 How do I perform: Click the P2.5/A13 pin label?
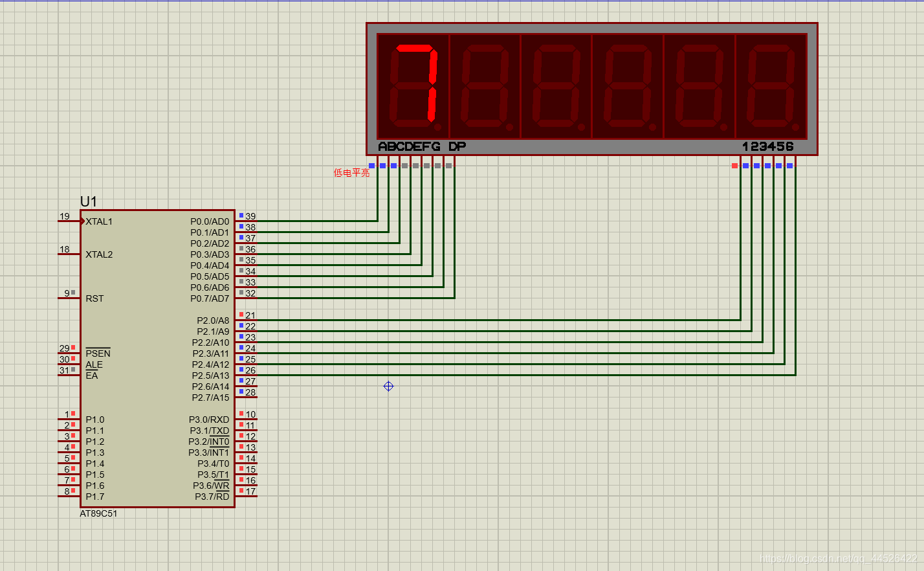click(x=210, y=375)
